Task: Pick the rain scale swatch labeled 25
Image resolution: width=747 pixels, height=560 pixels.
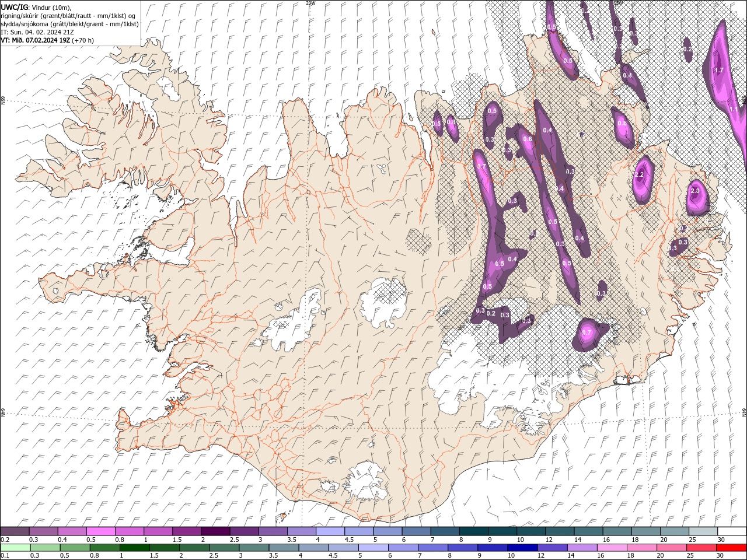Action: pos(701,548)
